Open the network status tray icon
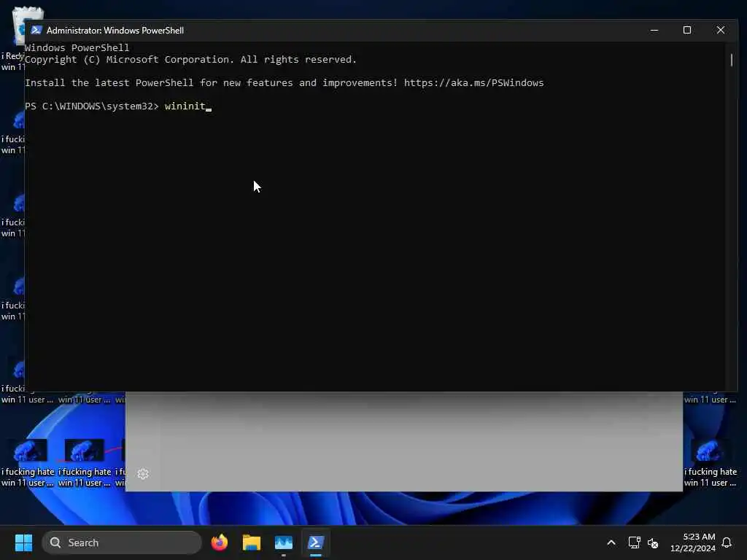The image size is (747, 560). pyautogui.click(x=634, y=542)
